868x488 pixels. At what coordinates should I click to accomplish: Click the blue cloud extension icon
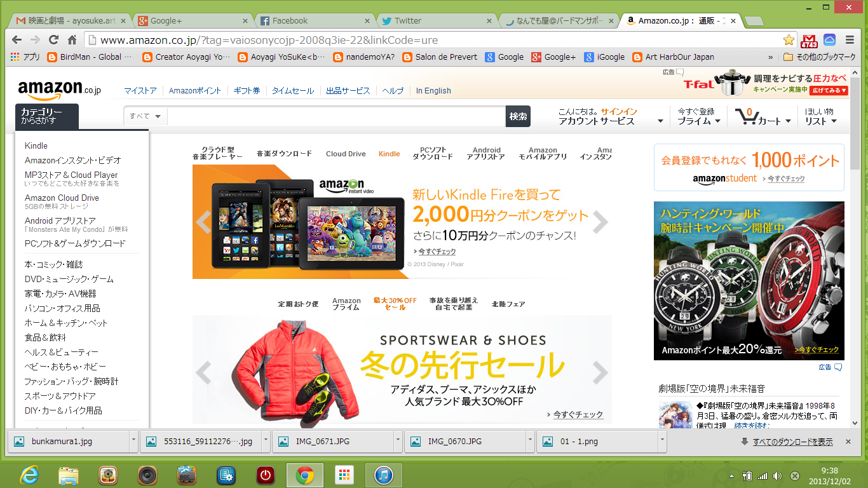[829, 39]
